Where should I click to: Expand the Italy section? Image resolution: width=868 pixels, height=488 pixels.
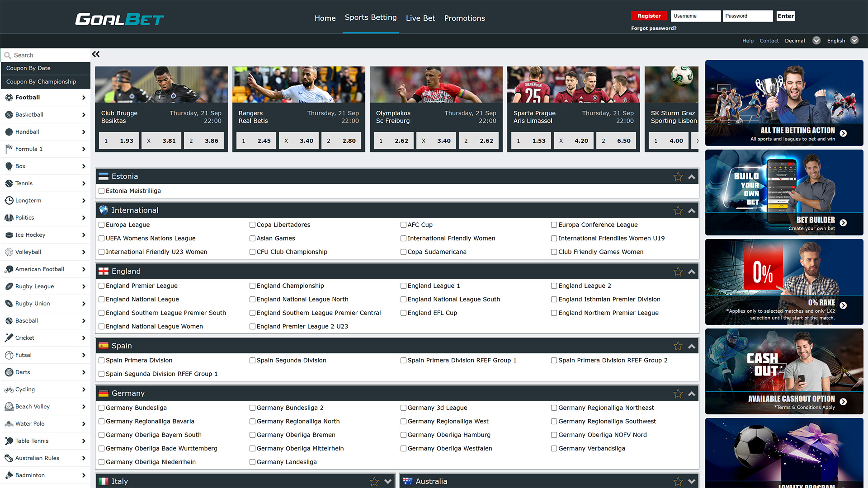[x=388, y=482]
